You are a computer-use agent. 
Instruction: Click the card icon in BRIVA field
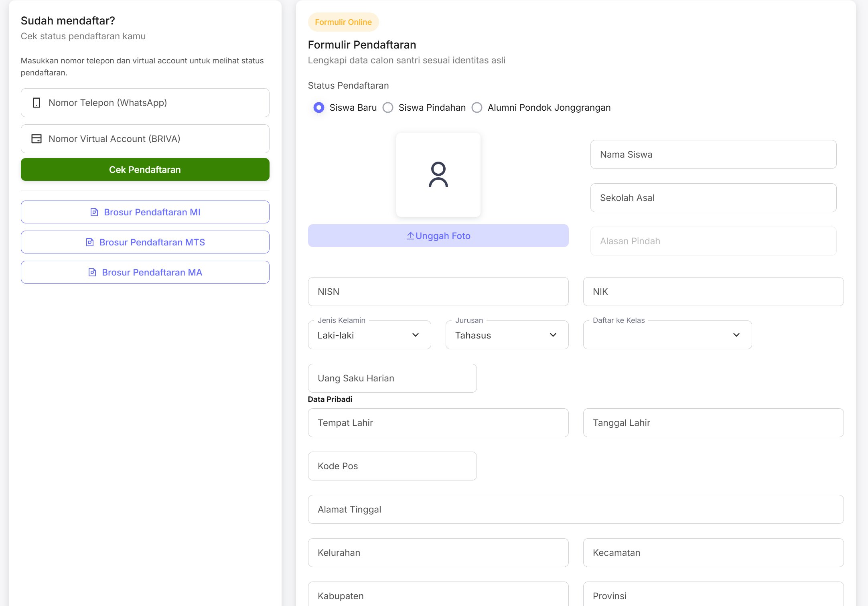coord(37,139)
